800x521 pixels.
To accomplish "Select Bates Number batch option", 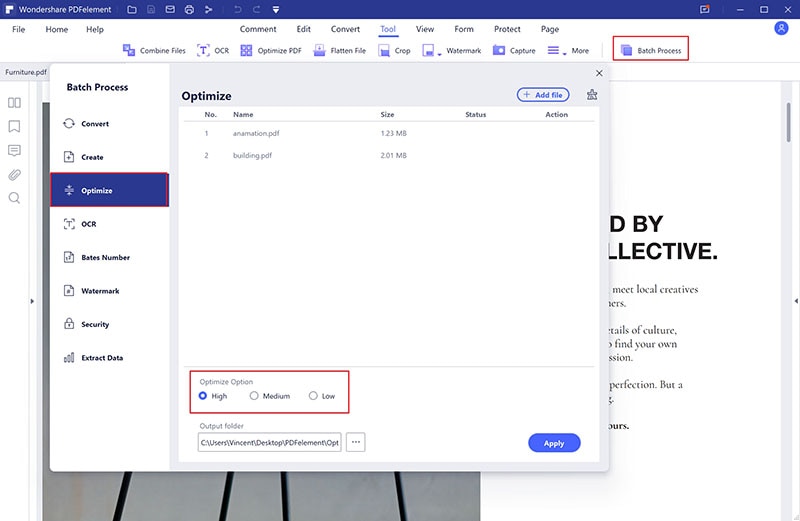I will coord(110,257).
